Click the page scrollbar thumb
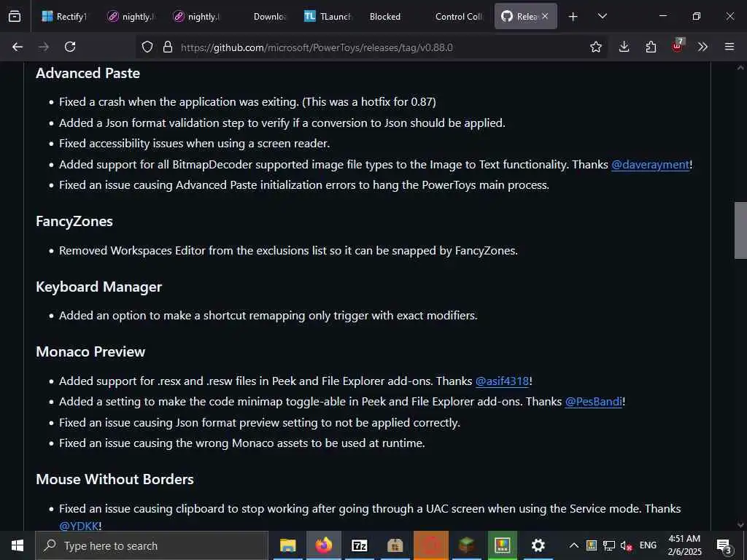Viewport: 747px width, 560px height. 740,230
